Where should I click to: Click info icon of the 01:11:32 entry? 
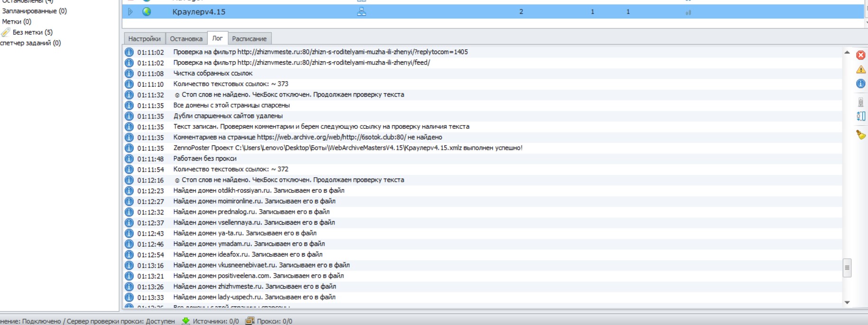click(129, 95)
